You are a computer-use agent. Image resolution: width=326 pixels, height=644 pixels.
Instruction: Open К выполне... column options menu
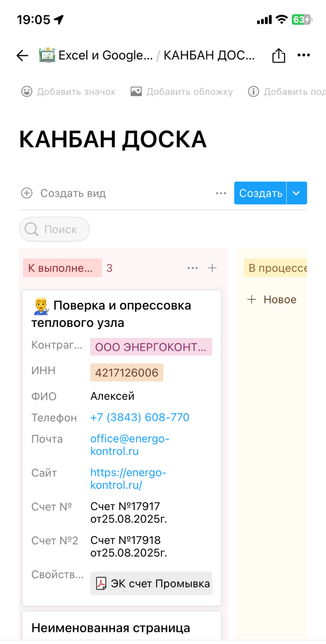pos(192,268)
